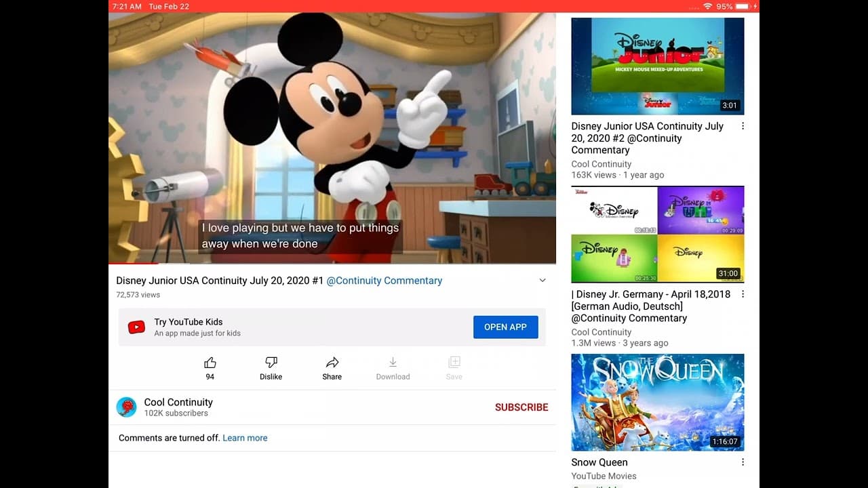
Task: Tap the 31:00 duration badge
Action: 728,273
